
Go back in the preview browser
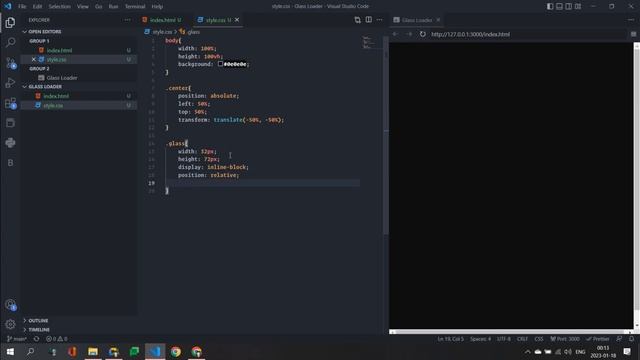(x=395, y=34)
